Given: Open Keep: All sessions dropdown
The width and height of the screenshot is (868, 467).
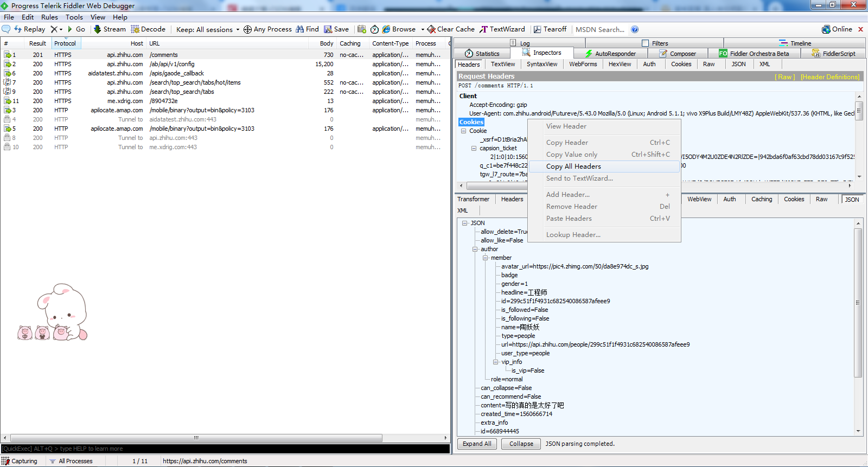Looking at the screenshot, I should click(208, 29).
